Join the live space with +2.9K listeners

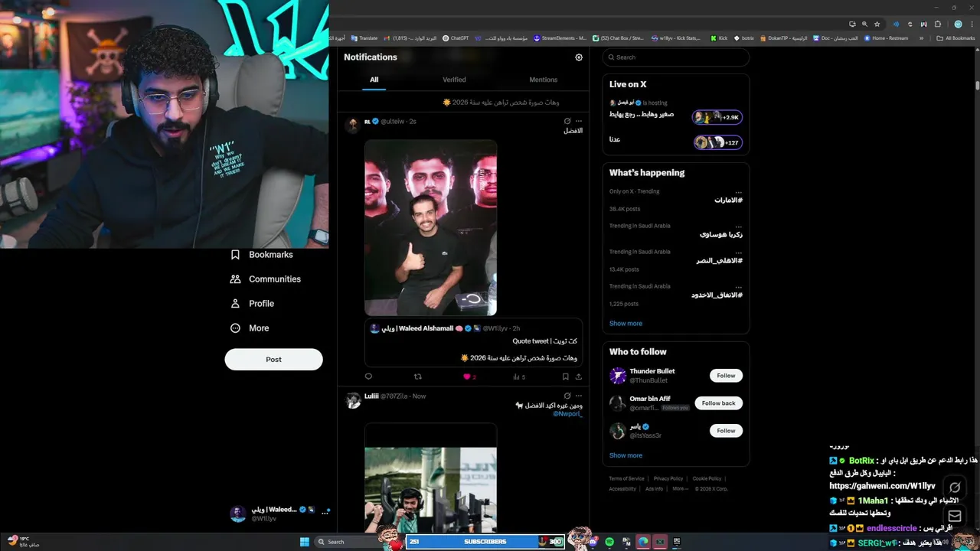tap(717, 117)
